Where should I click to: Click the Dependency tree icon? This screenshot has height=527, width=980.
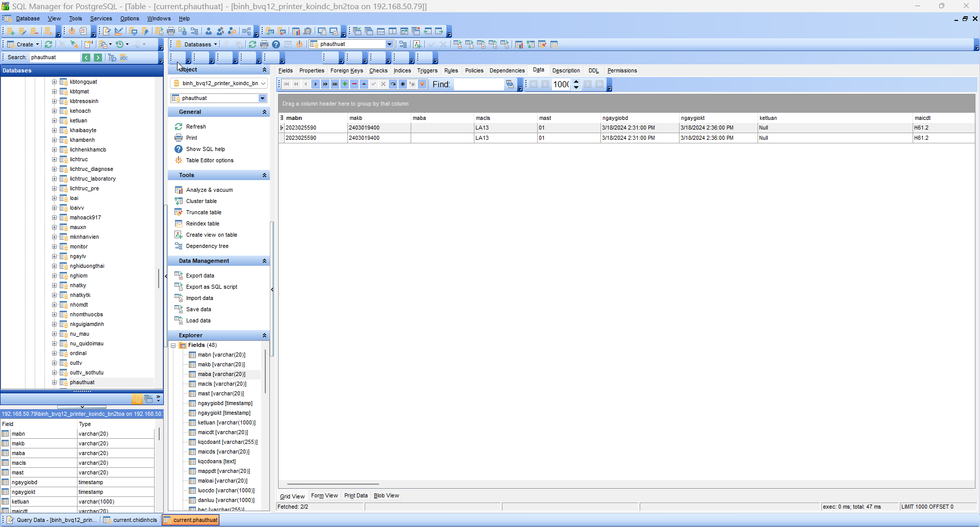pos(179,246)
